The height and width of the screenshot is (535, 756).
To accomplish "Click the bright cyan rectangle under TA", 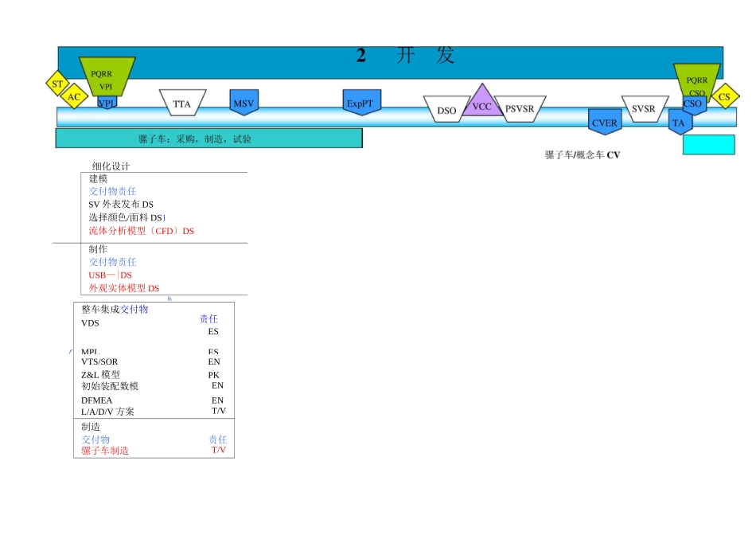I will pos(708,144).
